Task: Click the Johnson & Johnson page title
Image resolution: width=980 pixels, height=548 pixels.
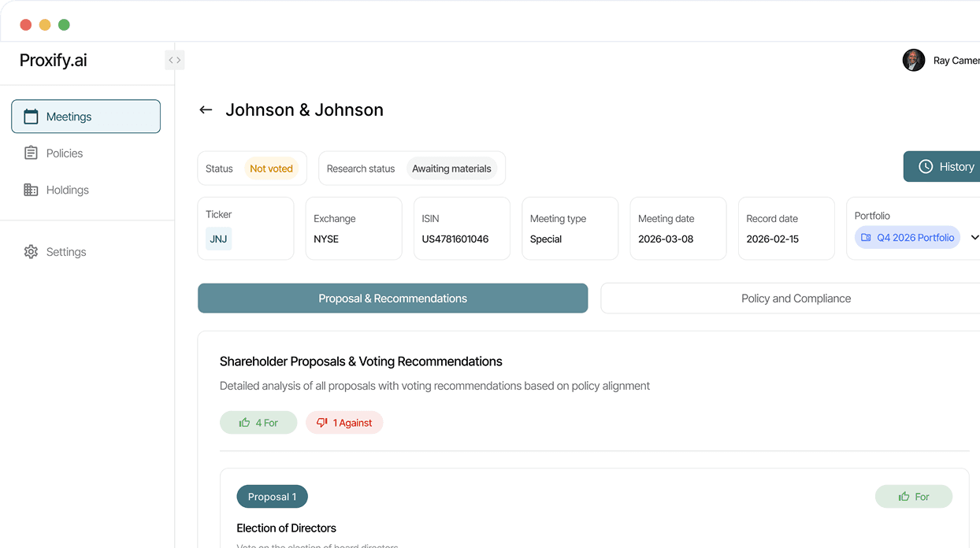Action: point(305,110)
